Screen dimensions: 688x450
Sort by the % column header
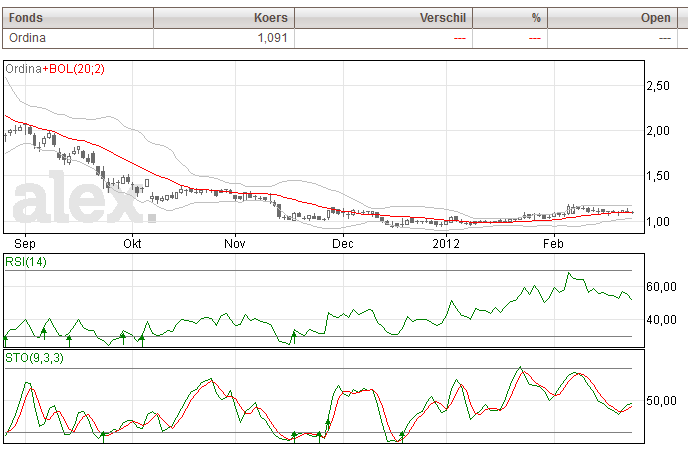(509, 18)
